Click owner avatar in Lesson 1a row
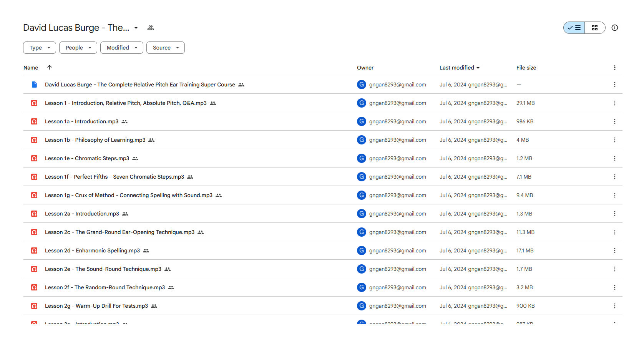Screen dimensions: 644x345 [x=362, y=121]
